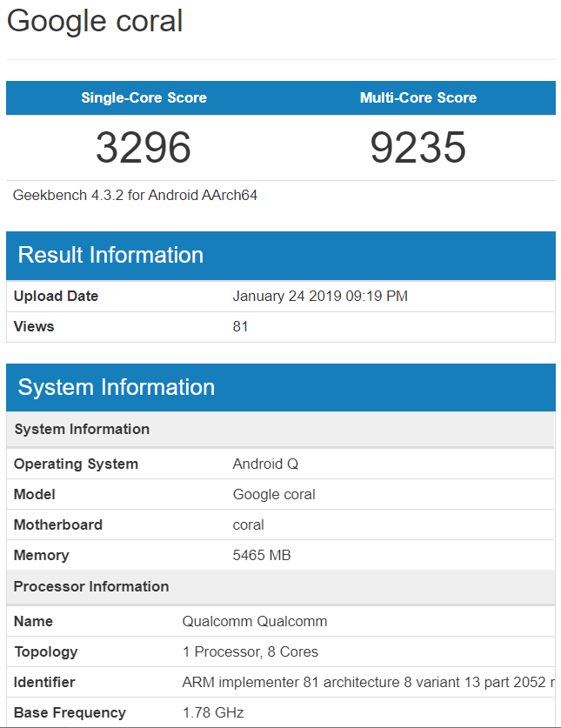Click the "Google coral" page title
The height and width of the screenshot is (728, 561).
tap(95, 22)
